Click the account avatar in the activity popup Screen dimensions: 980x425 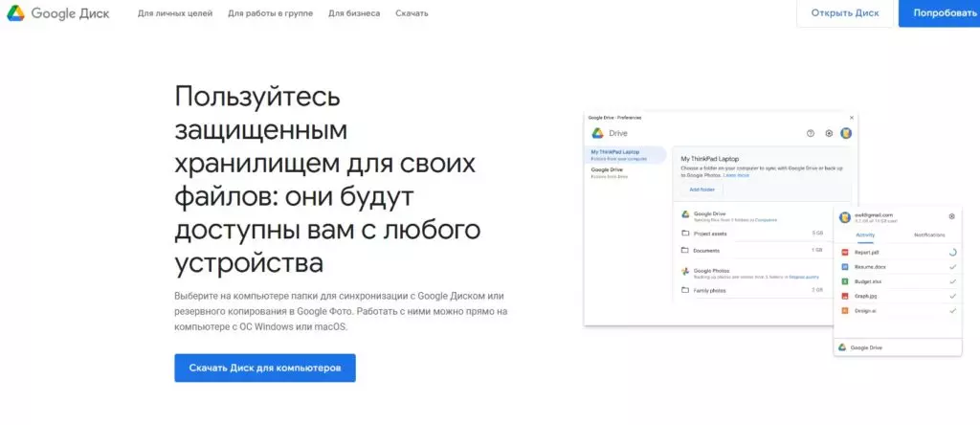tap(845, 217)
